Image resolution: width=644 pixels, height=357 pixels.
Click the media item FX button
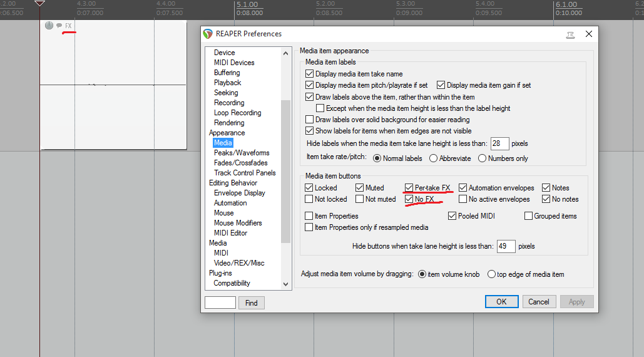click(68, 26)
